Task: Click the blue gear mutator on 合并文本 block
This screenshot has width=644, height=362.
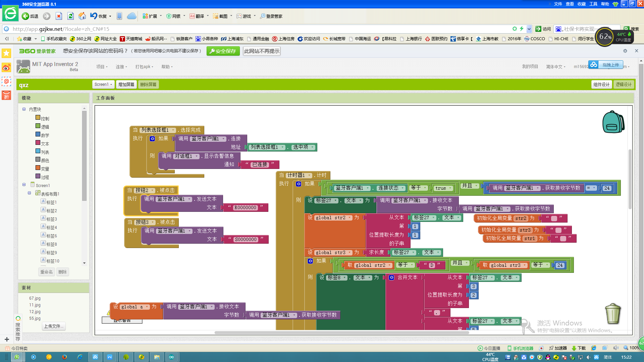Action: coord(391,278)
